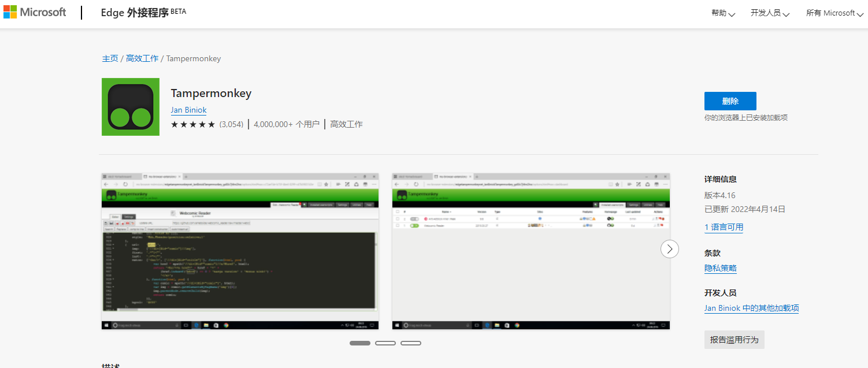The image size is (868, 368).
Task: Click the 删除 button
Action: click(730, 101)
